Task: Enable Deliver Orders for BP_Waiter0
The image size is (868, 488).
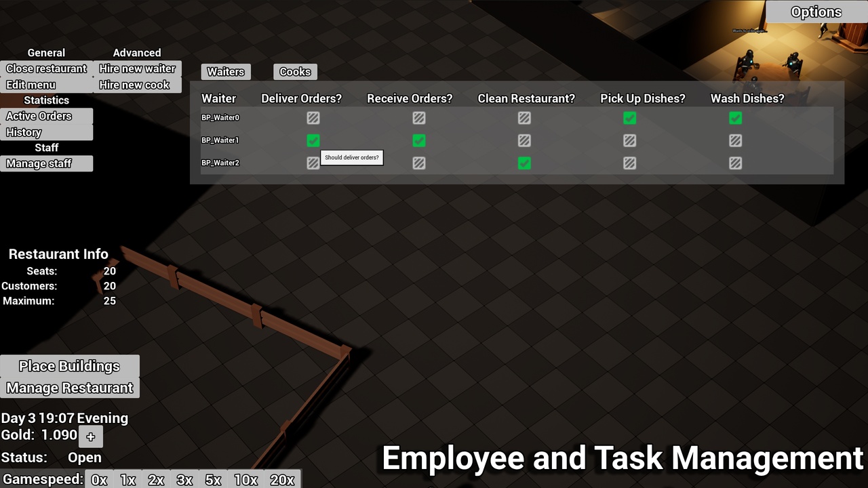Action: coord(313,118)
